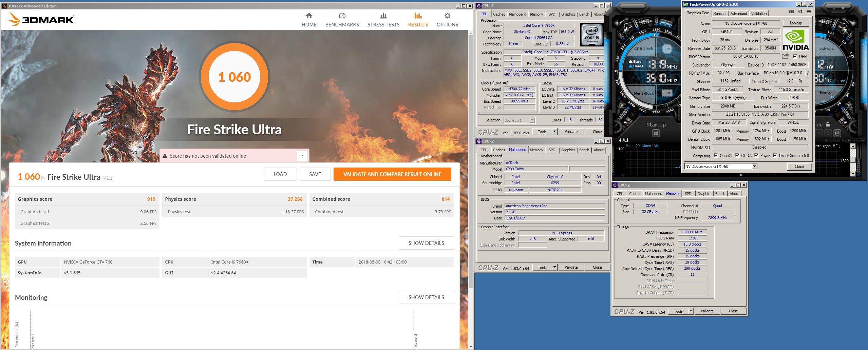Toggle the CUDA checkbox
868x350 pixels.
(x=737, y=155)
